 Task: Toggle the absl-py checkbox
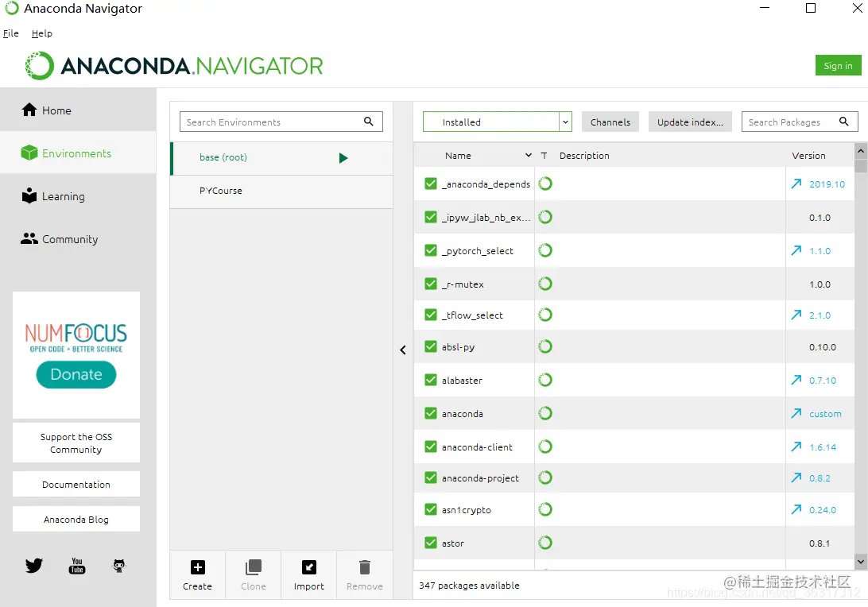[x=431, y=346]
